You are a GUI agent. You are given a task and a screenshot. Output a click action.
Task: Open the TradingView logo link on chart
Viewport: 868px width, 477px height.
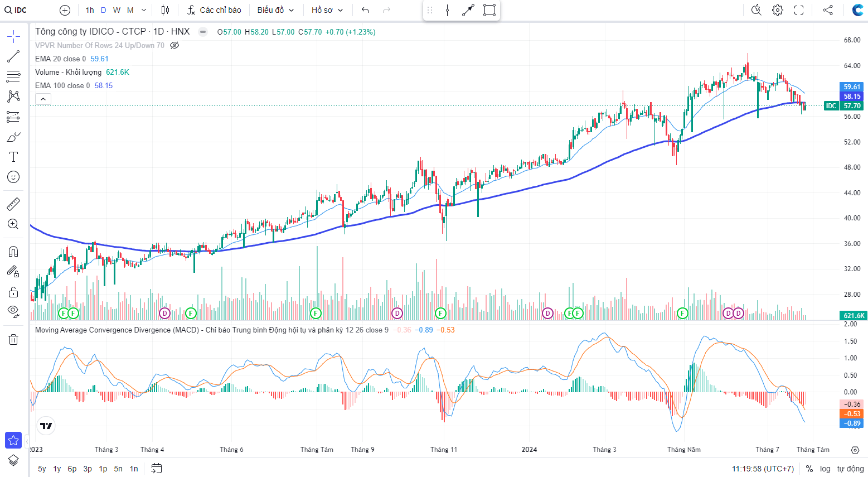tap(46, 426)
